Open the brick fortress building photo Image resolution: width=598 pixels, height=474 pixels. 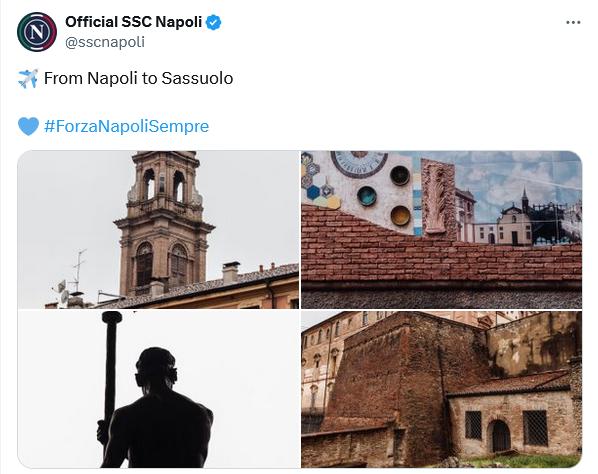pos(442,389)
